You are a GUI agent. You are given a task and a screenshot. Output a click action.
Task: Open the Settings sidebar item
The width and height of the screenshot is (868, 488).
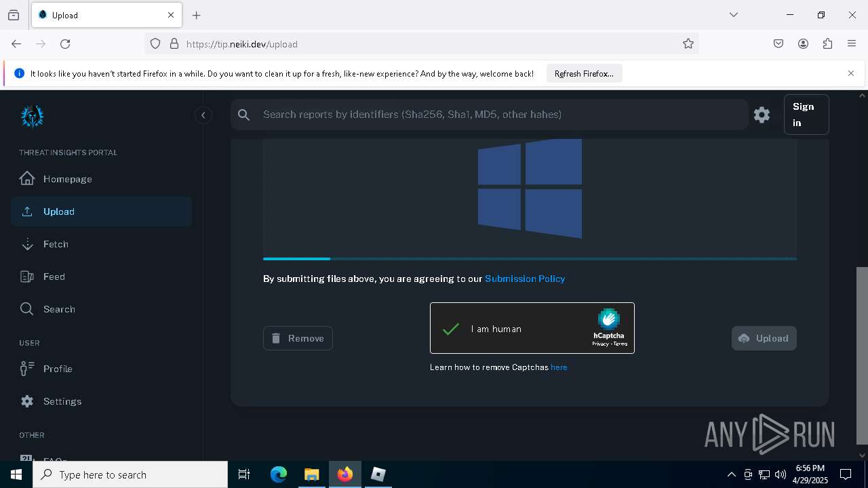point(101,401)
